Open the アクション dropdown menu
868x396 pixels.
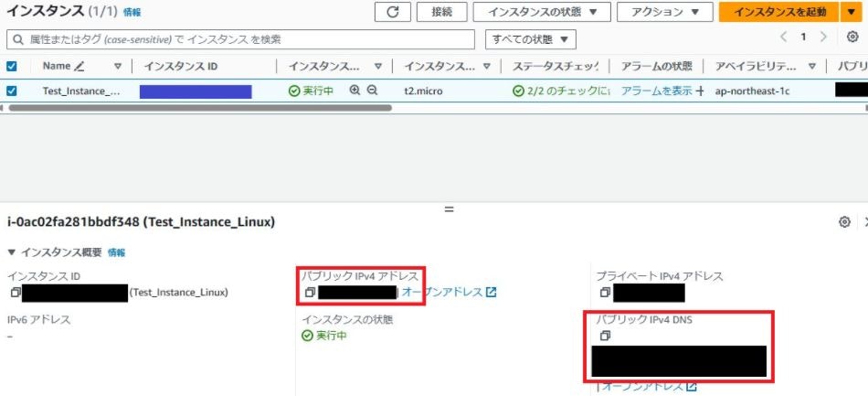[665, 12]
